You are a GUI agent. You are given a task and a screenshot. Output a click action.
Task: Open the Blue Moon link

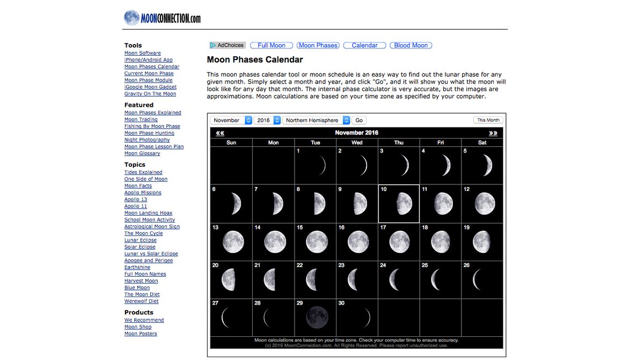(x=137, y=288)
